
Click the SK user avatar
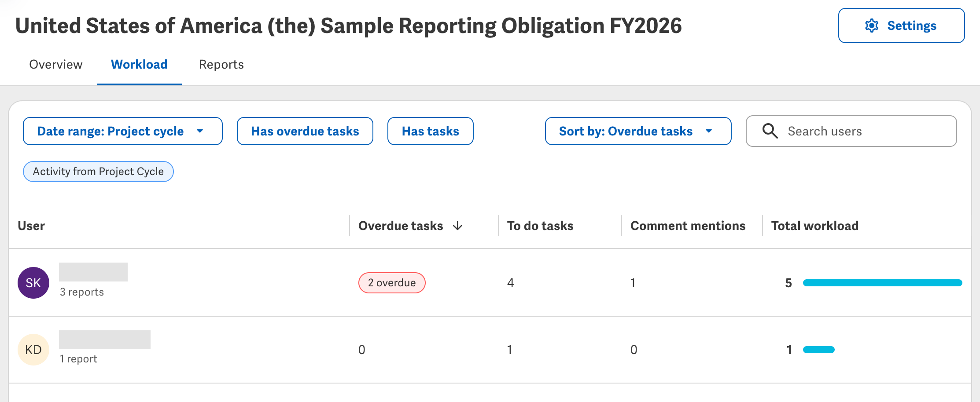coord(33,283)
